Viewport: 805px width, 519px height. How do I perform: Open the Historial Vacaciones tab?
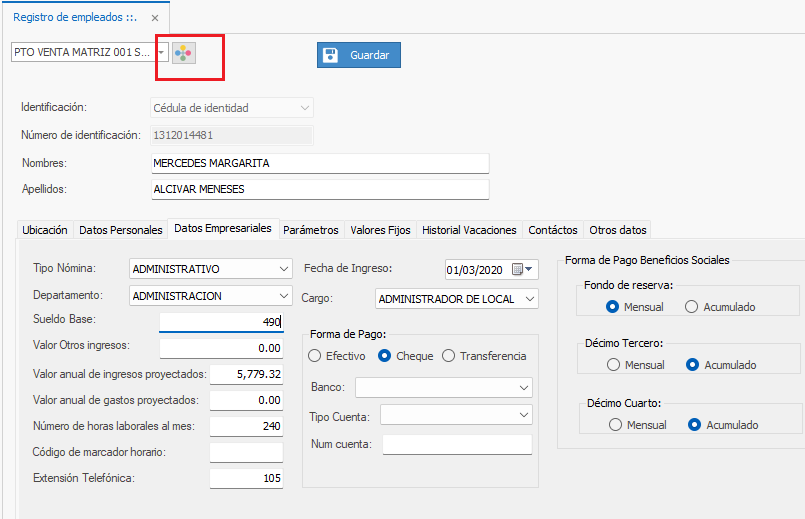(469, 230)
